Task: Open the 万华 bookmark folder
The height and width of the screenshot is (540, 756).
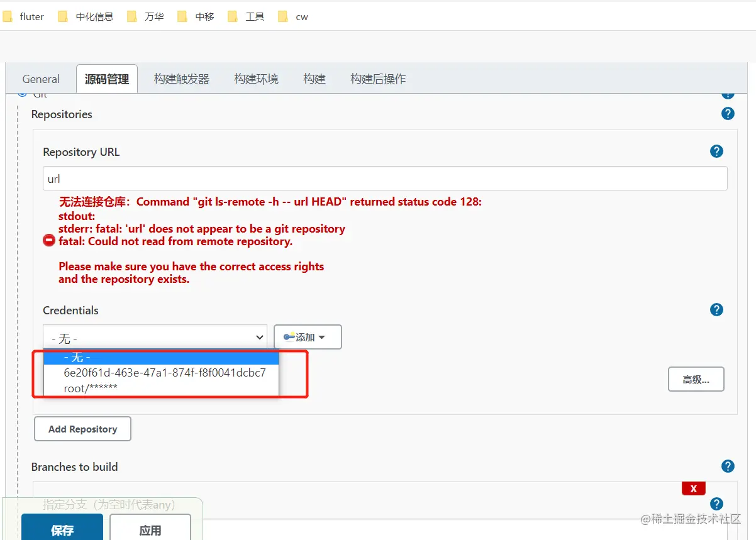Action: (146, 17)
